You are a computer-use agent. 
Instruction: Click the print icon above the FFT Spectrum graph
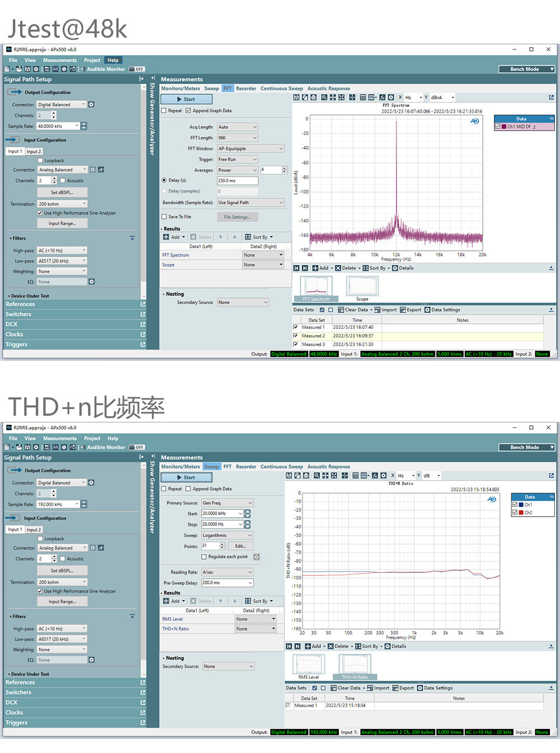[314, 97]
